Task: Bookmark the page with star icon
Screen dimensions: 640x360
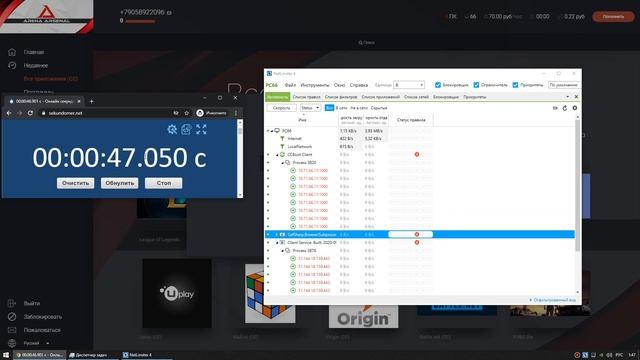Action: [187, 113]
